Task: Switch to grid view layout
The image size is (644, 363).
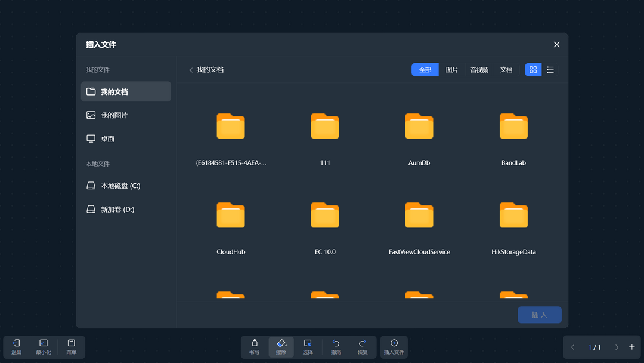Action: [x=533, y=70]
